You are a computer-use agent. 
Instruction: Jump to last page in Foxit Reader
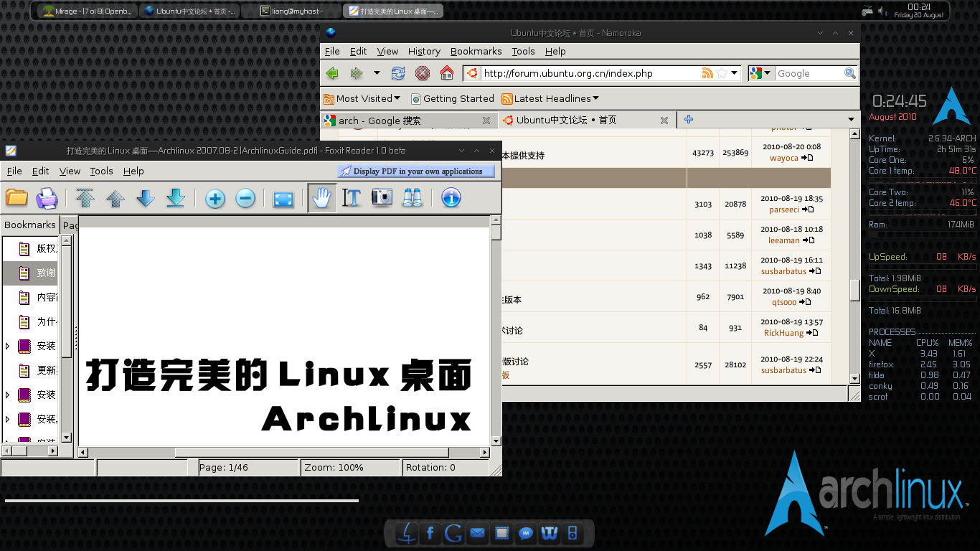click(x=176, y=197)
